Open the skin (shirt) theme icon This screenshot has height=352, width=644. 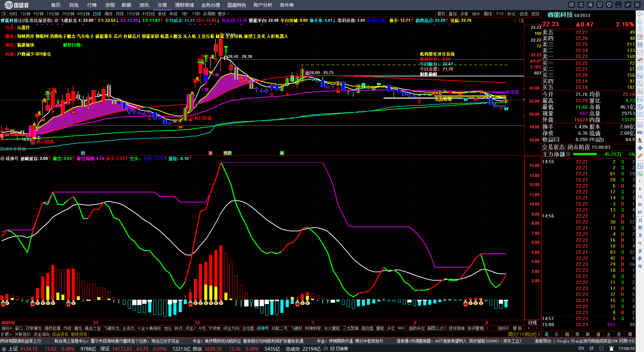point(609,5)
